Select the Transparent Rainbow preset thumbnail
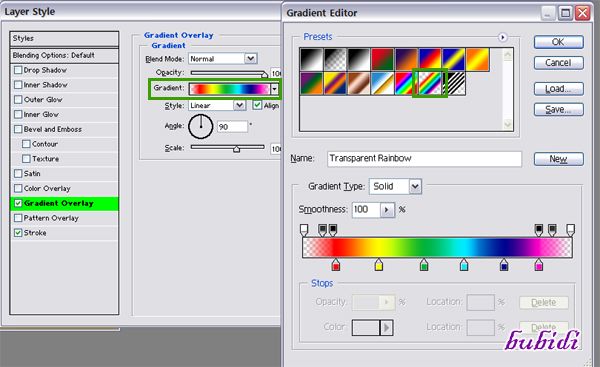The image size is (600, 367). [430, 83]
